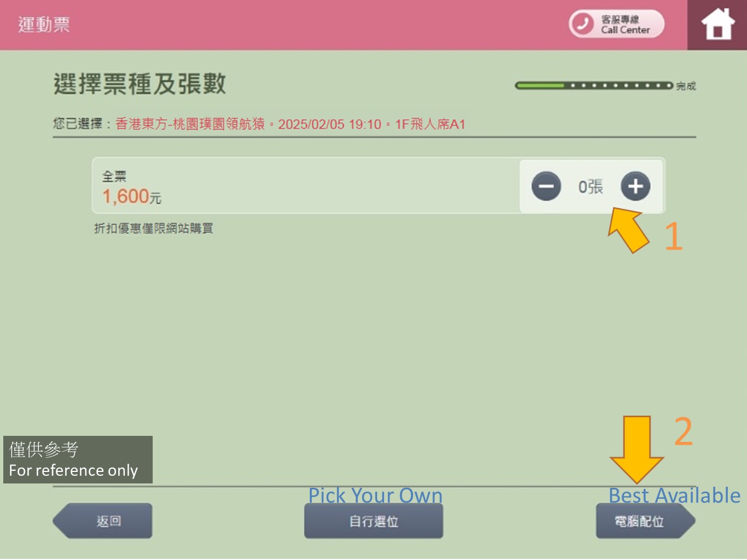Click the step progress bar

coord(594,85)
